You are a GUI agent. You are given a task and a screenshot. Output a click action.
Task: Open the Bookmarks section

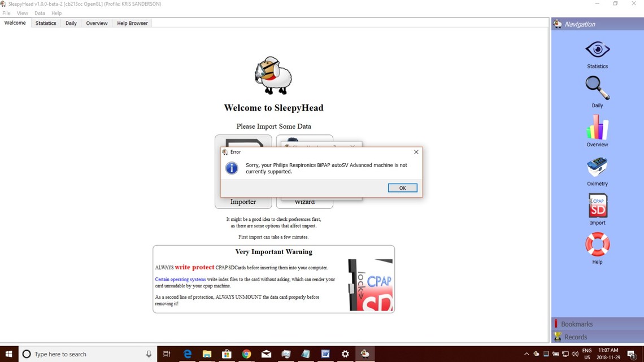[598, 324]
